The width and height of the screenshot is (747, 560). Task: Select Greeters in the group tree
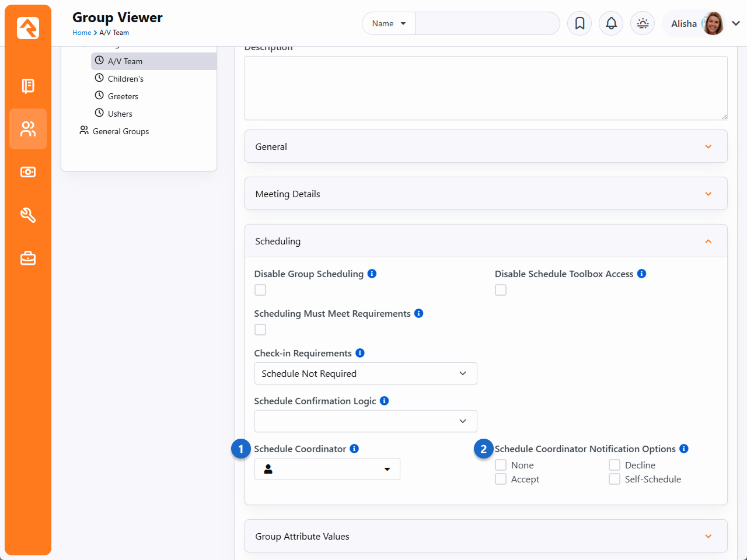[123, 96]
